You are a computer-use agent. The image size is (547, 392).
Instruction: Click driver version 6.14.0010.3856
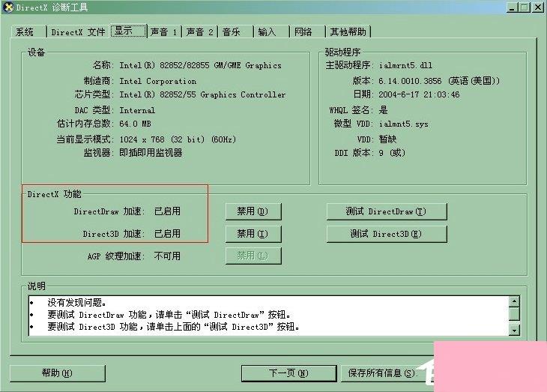click(x=410, y=81)
